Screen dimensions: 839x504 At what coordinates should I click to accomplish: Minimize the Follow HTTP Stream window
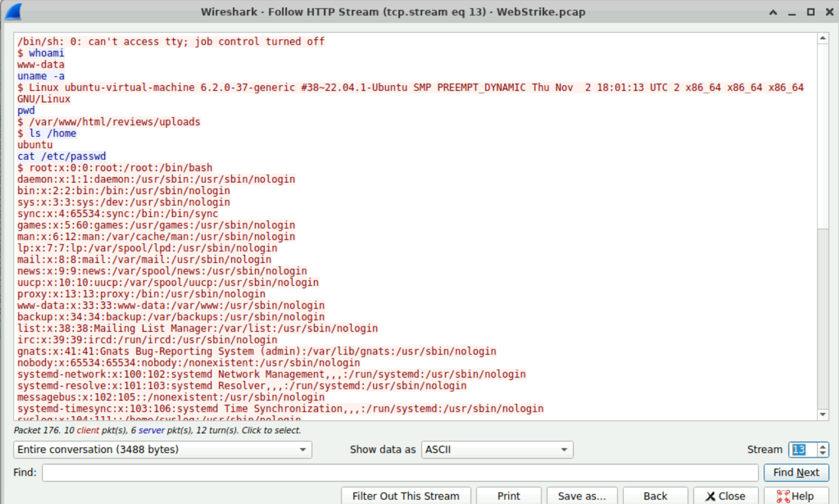coord(793,12)
